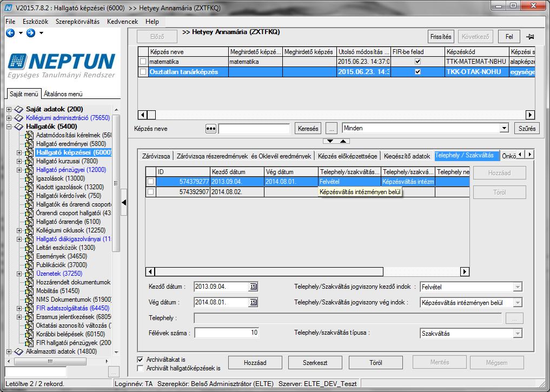This screenshot has height=392, width=550.
Task: Enable Archivált hallgatóképzések is checkbox
Action: tap(140, 368)
